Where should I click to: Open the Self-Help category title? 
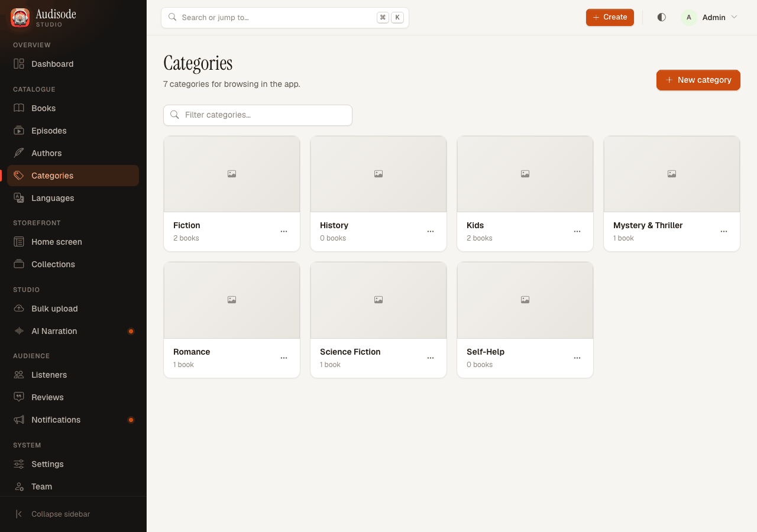pos(486,352)
